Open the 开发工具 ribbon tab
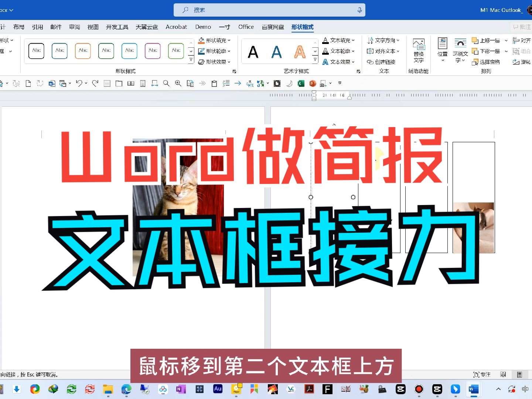 coord(117,27)
